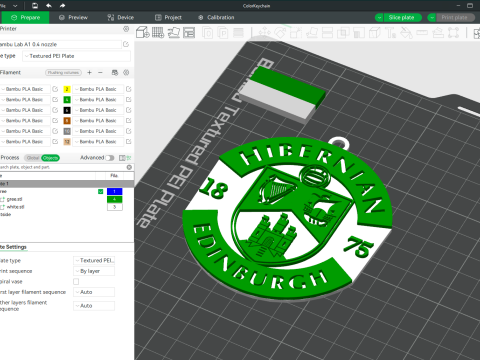Remove a filament with the minus button

point(100,72)
